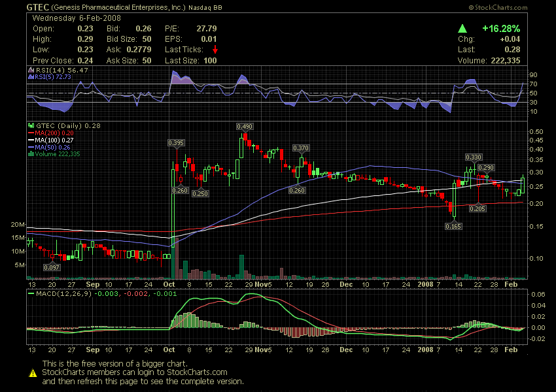This screenshot has height=392, width=556.
Task: Click the 0.330 price label
Action: coord(474,157)
